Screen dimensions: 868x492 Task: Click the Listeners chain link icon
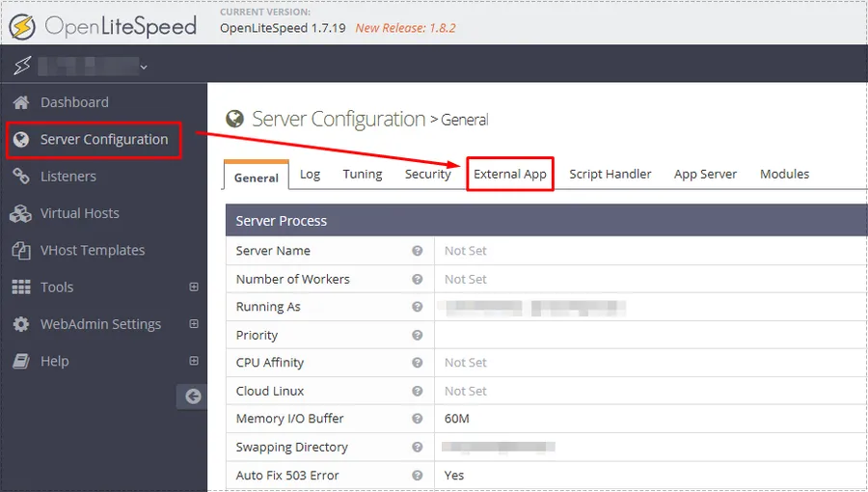click(21, 176)
